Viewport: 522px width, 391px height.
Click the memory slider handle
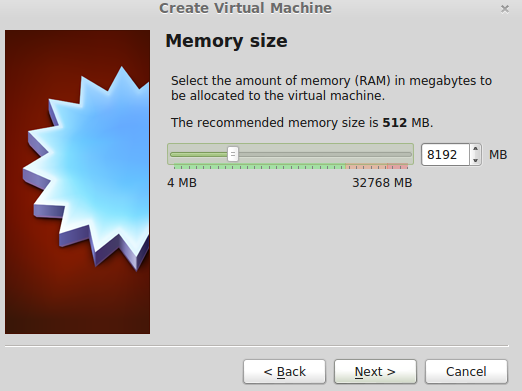[233, 154]
